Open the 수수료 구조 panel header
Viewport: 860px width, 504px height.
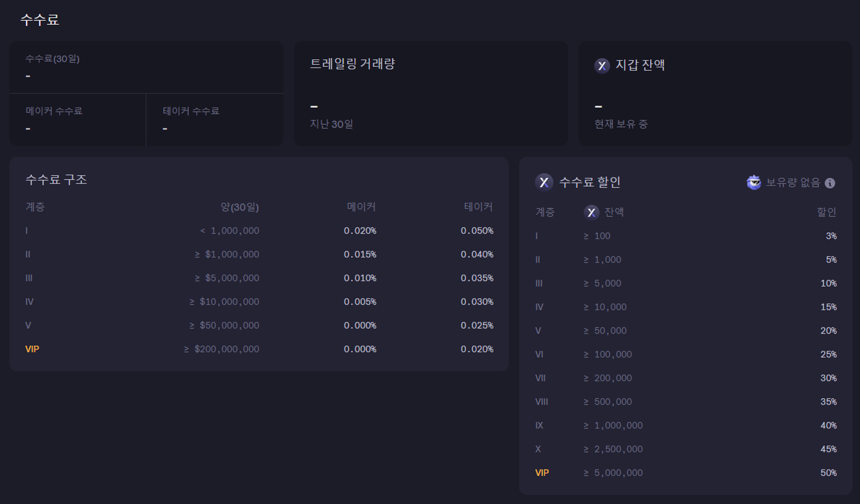(55, 179)
